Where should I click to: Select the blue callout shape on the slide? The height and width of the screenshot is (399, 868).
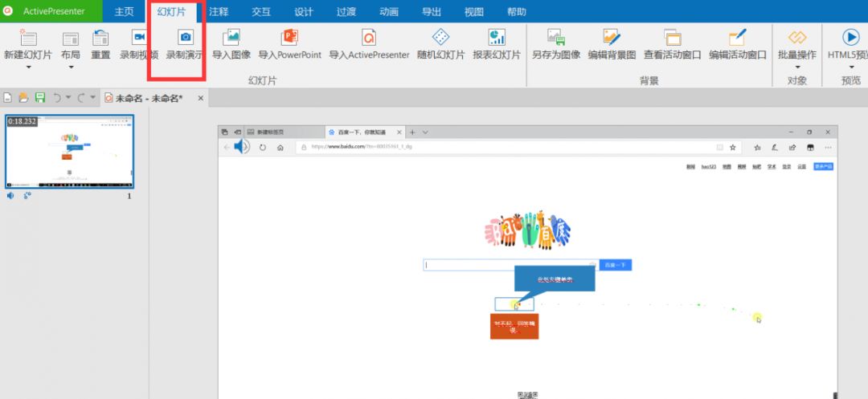click(555, 279)
